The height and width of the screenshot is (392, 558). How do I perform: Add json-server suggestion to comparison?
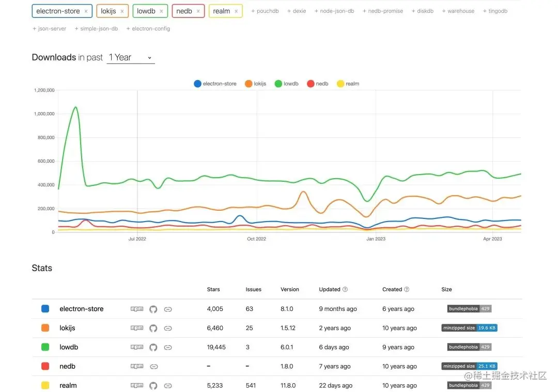point(49,28)
